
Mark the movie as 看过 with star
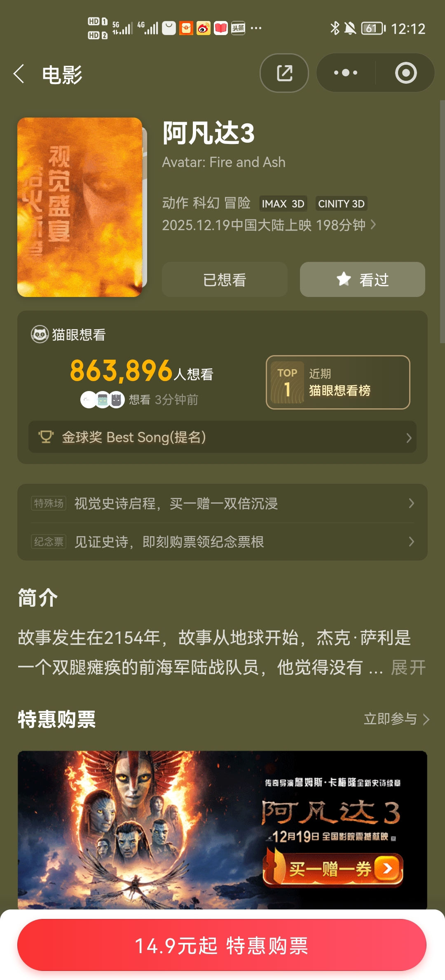pos(362,280)
